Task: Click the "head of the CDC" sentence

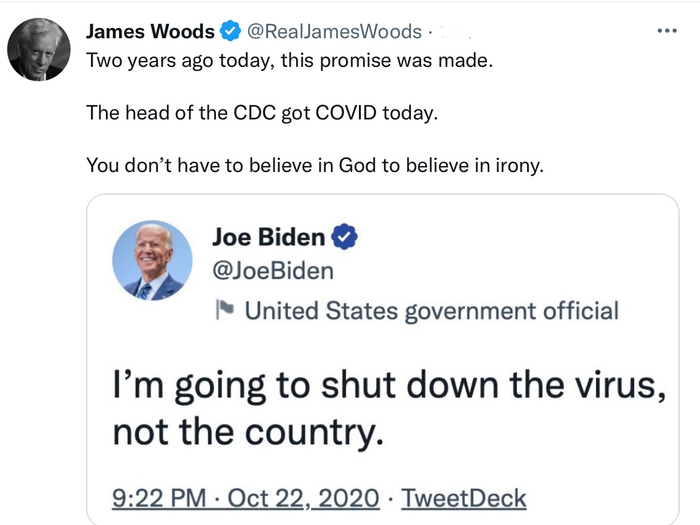Action: coord(262,112)
